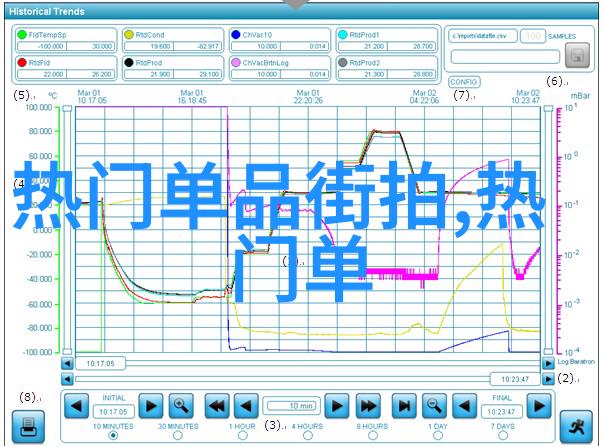Select the 7 DAYS radio button
604x447 pixels.
503,435
